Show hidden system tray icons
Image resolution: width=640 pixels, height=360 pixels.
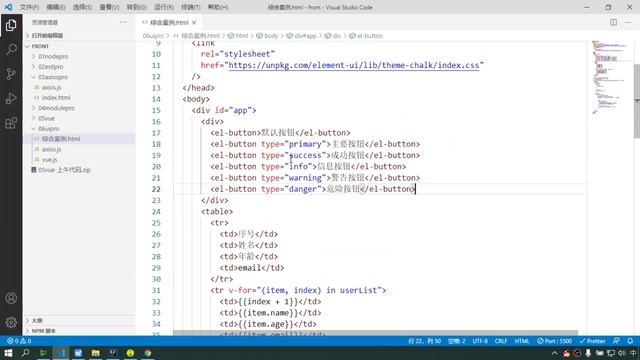(554, 353)
